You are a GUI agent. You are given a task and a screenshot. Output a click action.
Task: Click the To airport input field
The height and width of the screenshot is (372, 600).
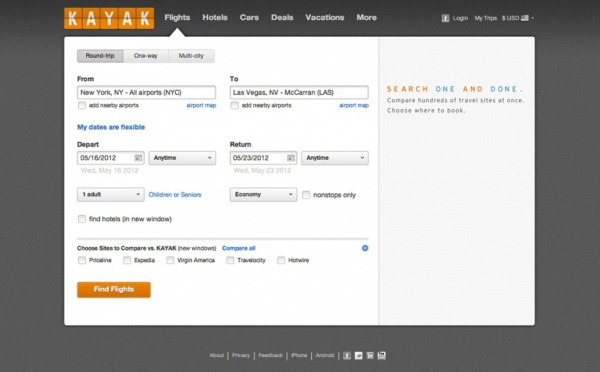(x=299, y=93)
